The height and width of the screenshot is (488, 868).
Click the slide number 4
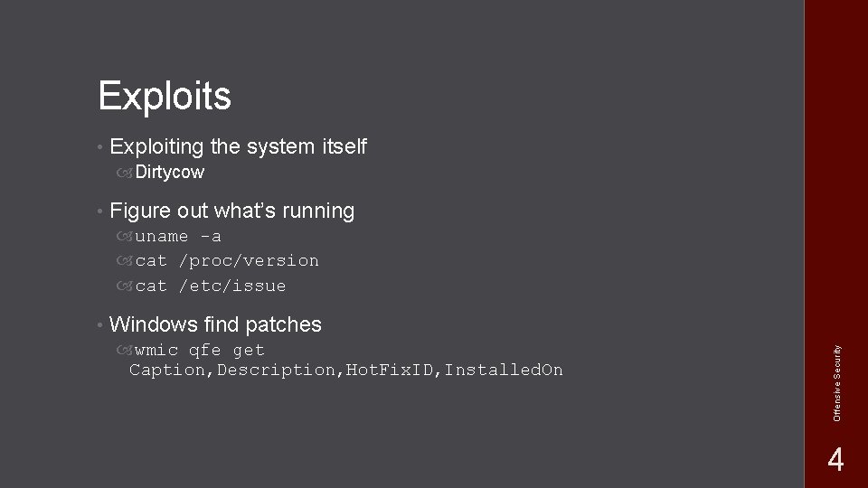point(835,459)
